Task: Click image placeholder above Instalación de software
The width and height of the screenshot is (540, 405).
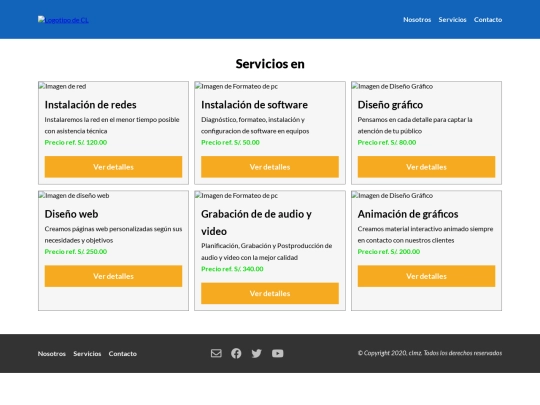Action: click(x=236, y=86)
